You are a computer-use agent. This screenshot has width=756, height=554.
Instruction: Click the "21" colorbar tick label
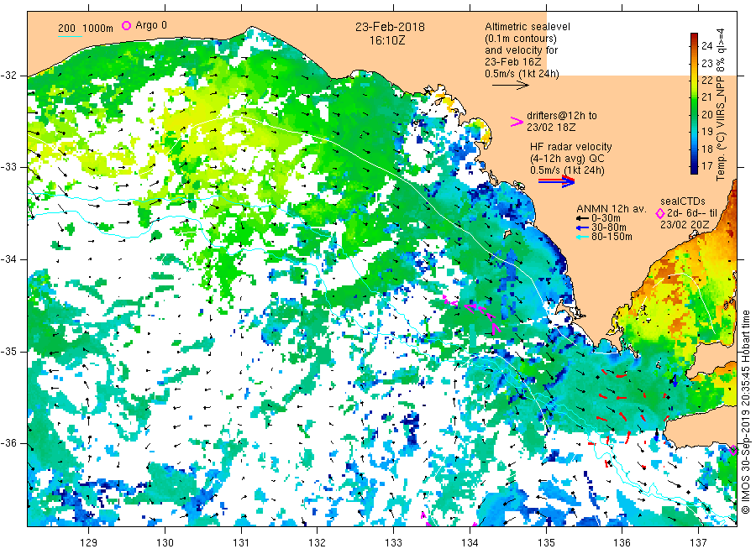(706, 97)
